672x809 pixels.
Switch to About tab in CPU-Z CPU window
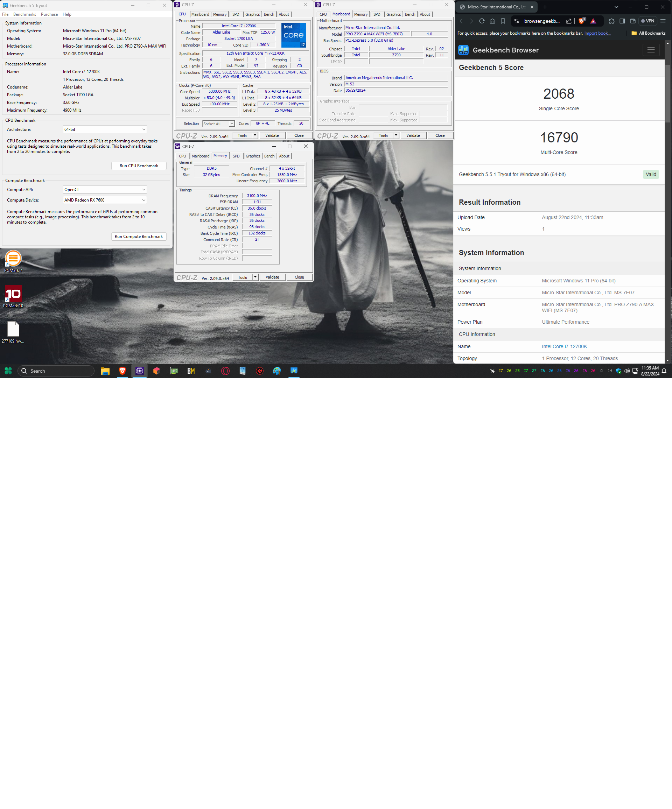point(284,14)
